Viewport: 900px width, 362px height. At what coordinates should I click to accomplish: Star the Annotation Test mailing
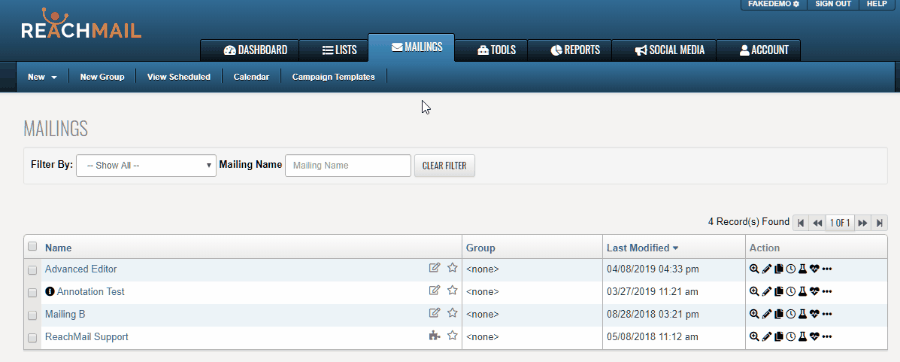tap(452, 290)
